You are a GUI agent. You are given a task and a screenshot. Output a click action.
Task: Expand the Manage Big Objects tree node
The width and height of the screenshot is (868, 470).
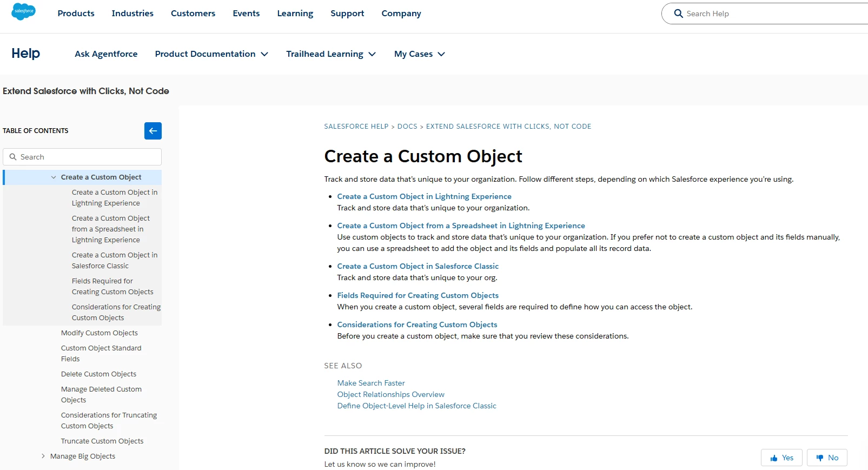(43, 456)
